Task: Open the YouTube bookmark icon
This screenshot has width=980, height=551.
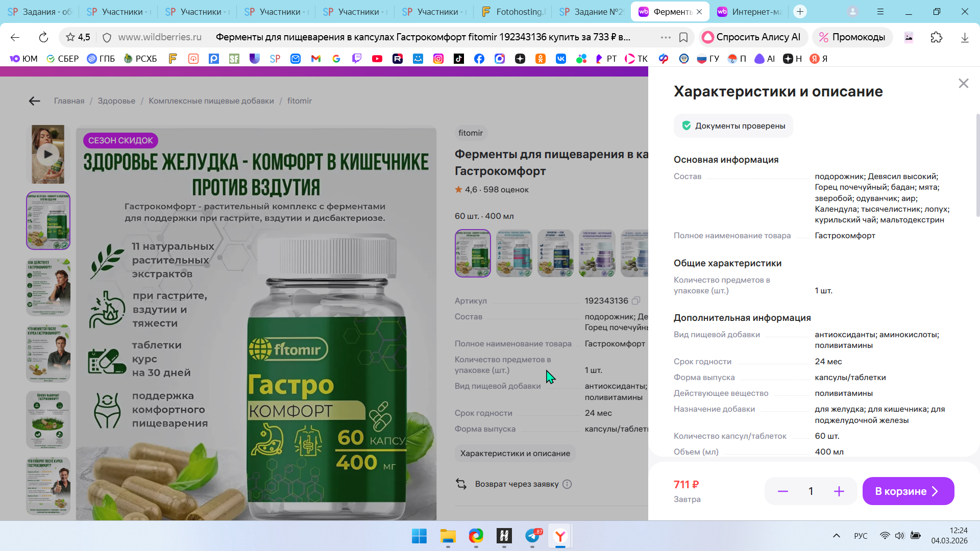Action: pos(377,59)
